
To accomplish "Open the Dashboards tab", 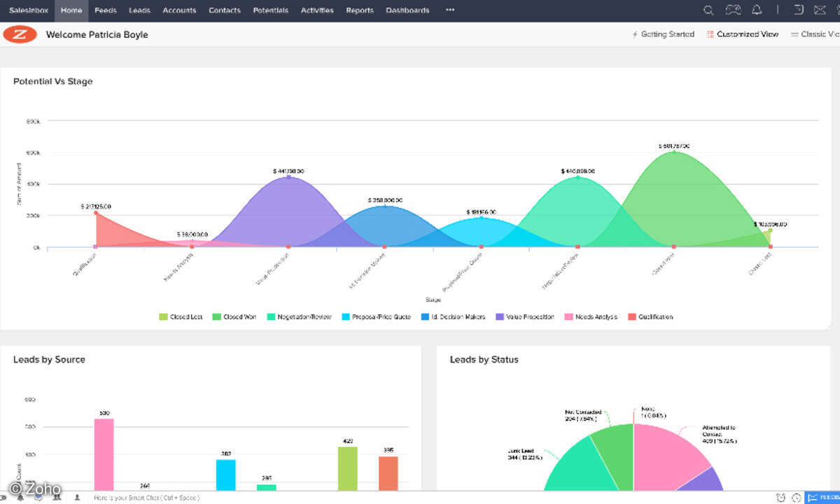I will (407, 10).
